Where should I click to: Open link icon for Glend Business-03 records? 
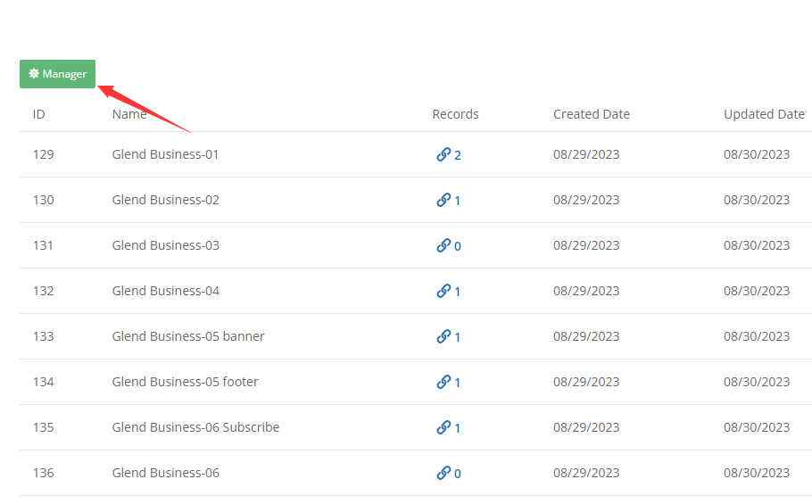(x=443, y=245)
